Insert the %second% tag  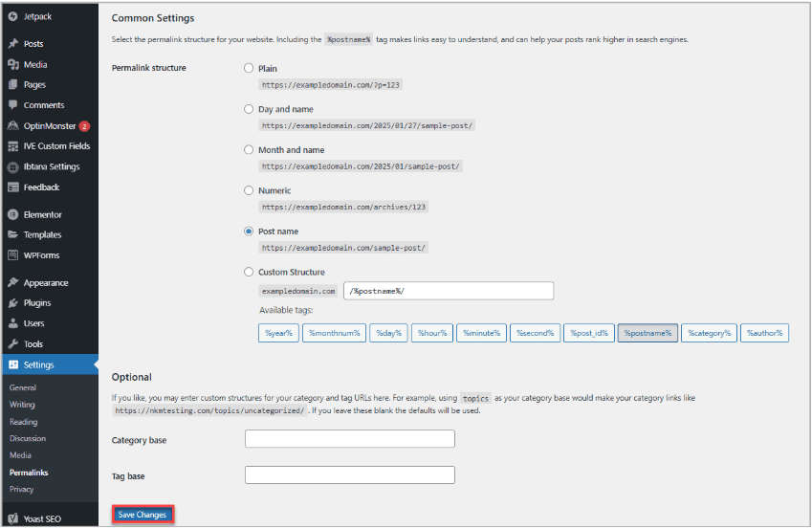pyautogui.click(x=535, y=333)
